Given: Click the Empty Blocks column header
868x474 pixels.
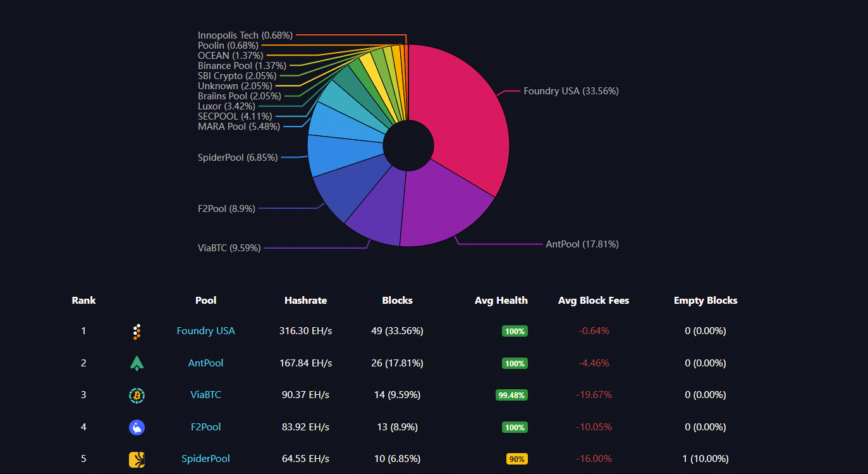Looking at the screenshot, I should (x=706, y=301).
